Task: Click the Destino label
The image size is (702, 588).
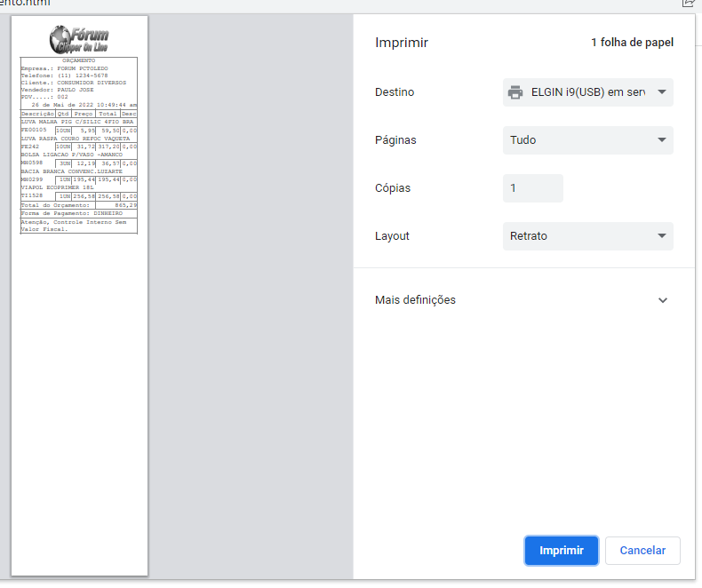Action: (395, 92)
